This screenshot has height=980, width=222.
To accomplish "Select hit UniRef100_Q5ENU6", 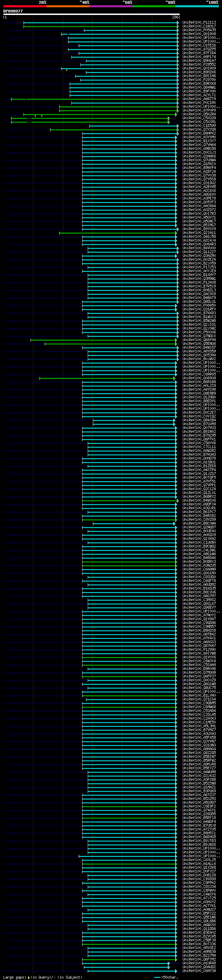I will point(199,343).
